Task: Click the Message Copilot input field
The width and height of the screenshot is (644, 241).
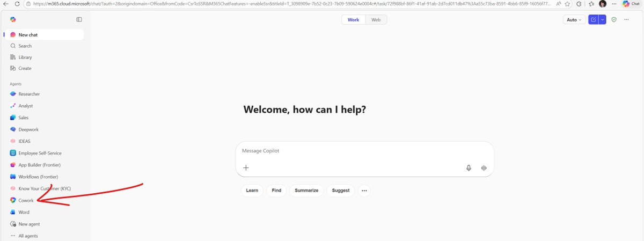Action: click(x=364, y=151)
